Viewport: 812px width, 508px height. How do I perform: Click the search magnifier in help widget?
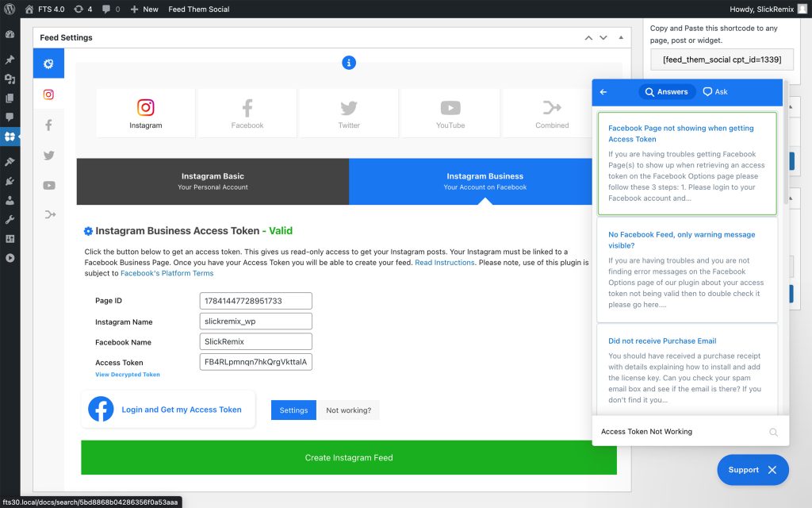[773, 432]
